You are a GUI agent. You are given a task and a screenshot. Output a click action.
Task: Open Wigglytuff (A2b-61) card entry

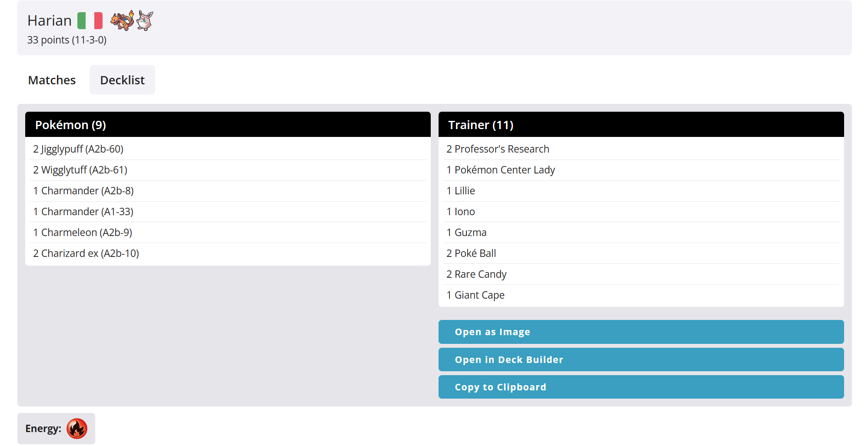pyautogui.click(x=80, y=170)
